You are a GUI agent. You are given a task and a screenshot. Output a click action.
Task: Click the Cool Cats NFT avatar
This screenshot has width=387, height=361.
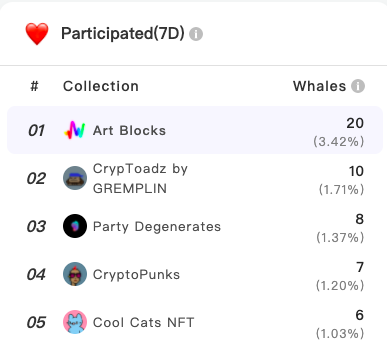(x=75, y=322)
